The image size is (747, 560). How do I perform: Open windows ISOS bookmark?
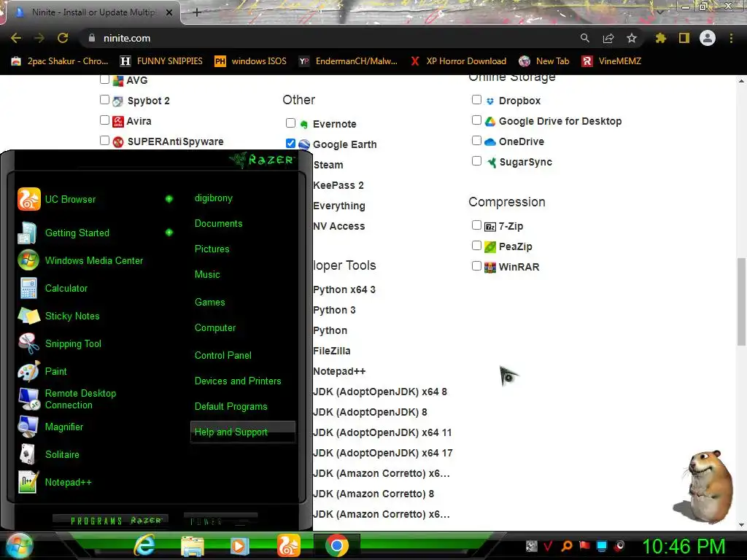pos(251,61)
